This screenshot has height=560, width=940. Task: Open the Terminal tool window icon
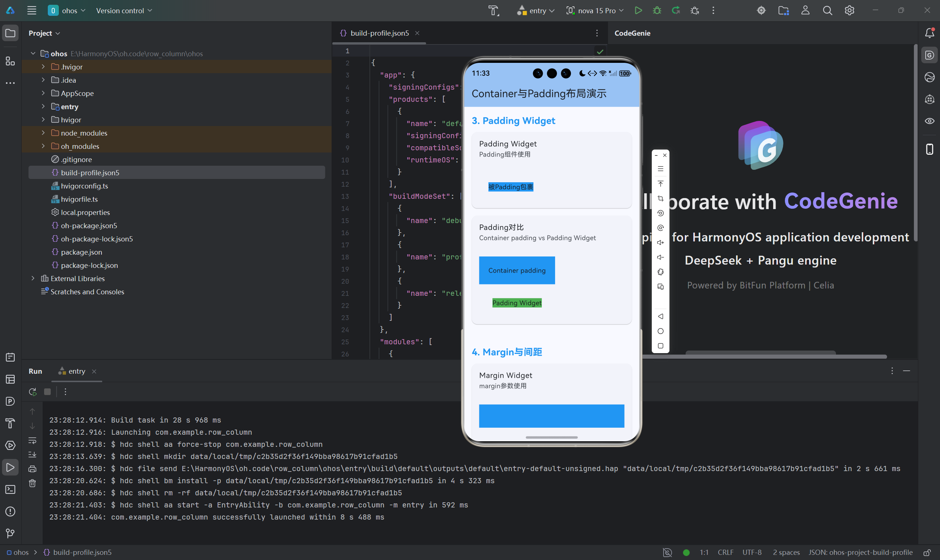point(10,489)
